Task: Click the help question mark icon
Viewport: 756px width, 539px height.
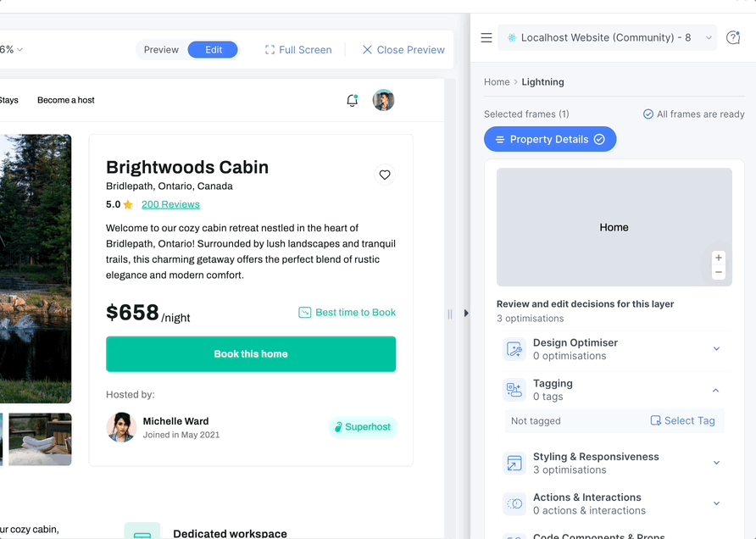Action: pyautogui.click(x=733, y=37)
